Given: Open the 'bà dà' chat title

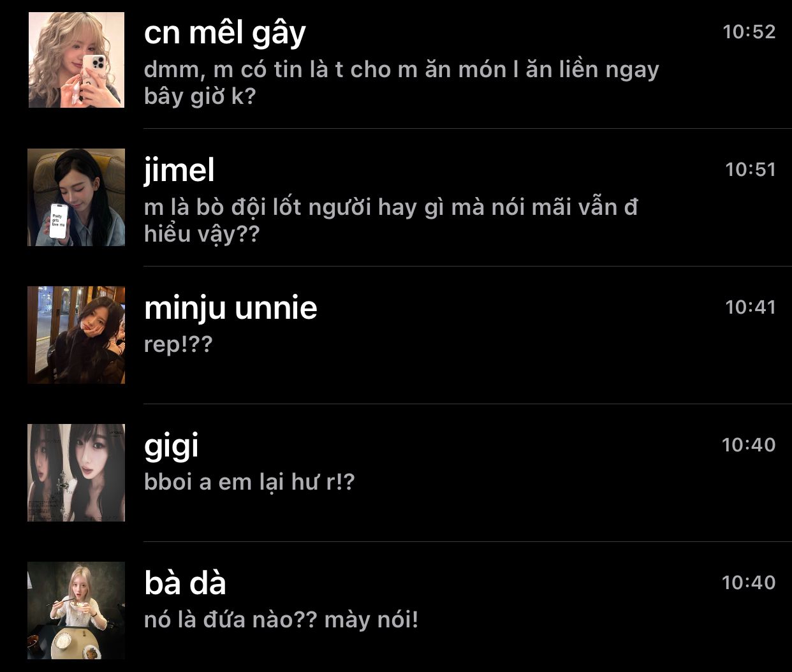Looking at the screenshot, I should tap(185, 583).
